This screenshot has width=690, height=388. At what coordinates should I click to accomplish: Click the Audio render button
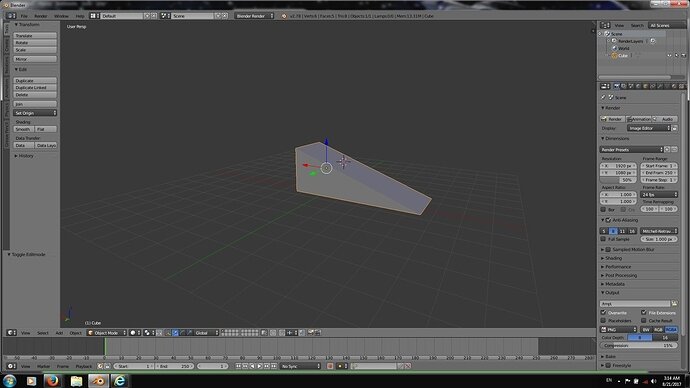click(x=665, y=119)
